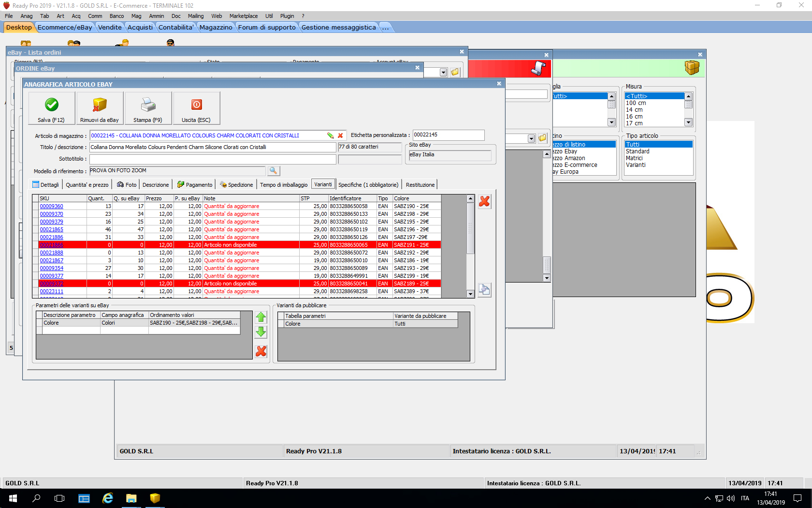Open SKU link 00023111
This screenshot has width=812, height=508.
pos(51,291)
